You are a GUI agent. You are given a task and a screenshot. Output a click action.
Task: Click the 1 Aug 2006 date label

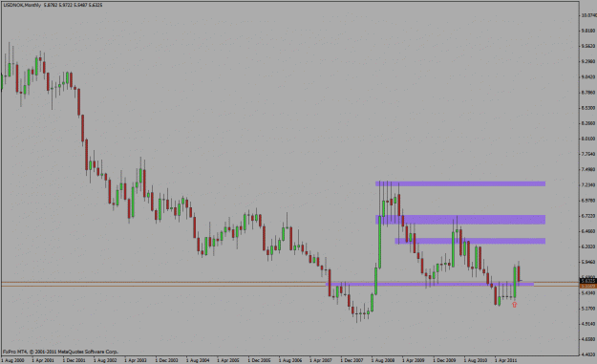coord(290,360)
